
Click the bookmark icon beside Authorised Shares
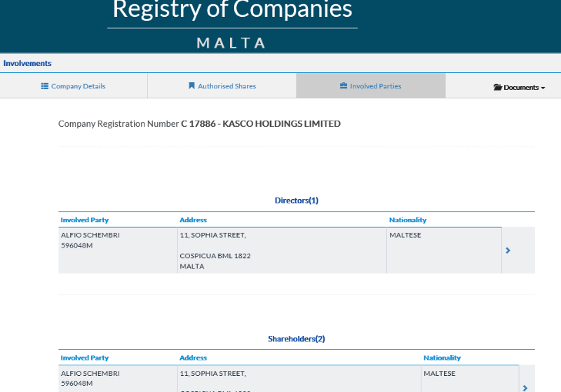(x=191, y=86)
